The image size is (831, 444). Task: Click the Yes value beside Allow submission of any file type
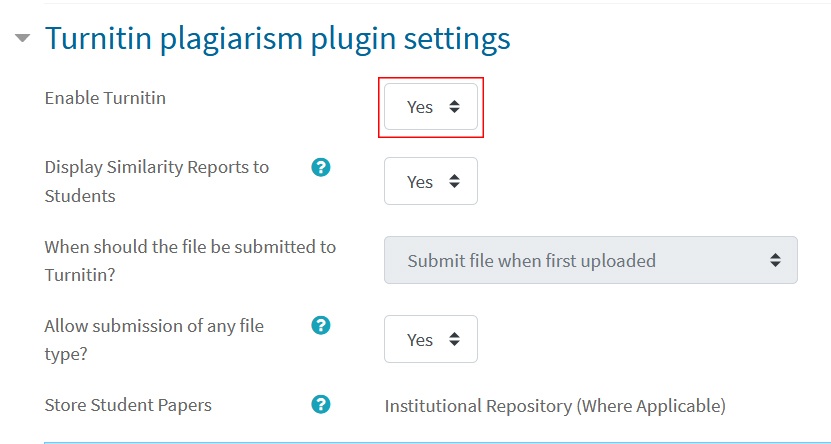point(420,340)
